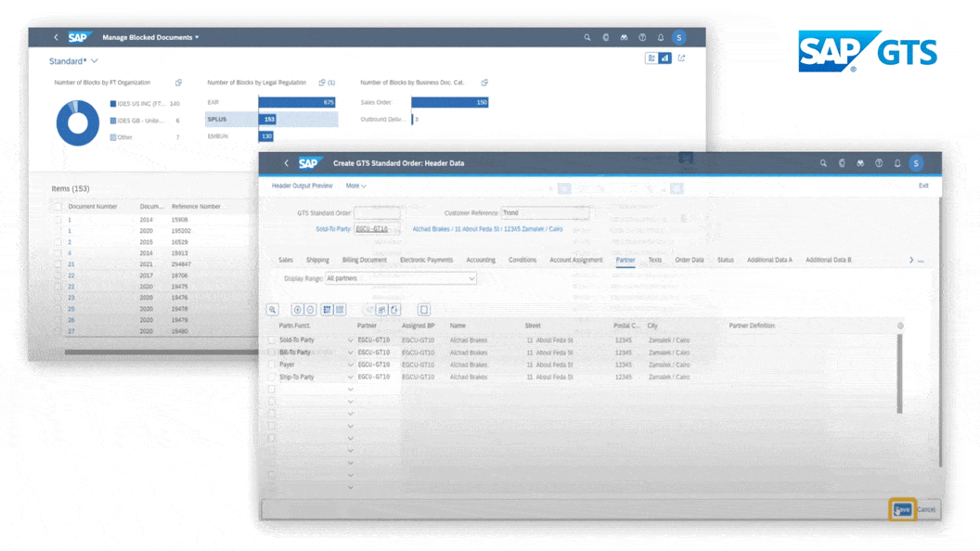980x551 pixels.
Task: Click the add row plus icon in partner toolbar
Action: pyautogui.click(x=298, y=310)
